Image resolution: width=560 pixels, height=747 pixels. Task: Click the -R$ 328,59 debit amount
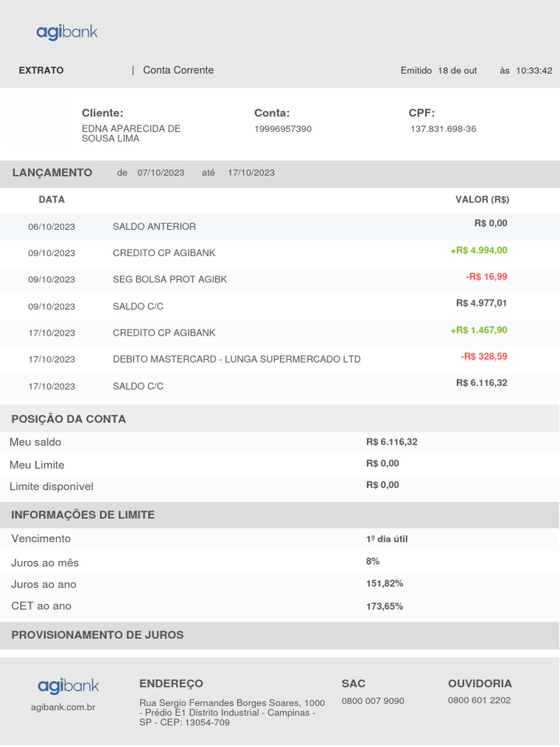(484, 356)
